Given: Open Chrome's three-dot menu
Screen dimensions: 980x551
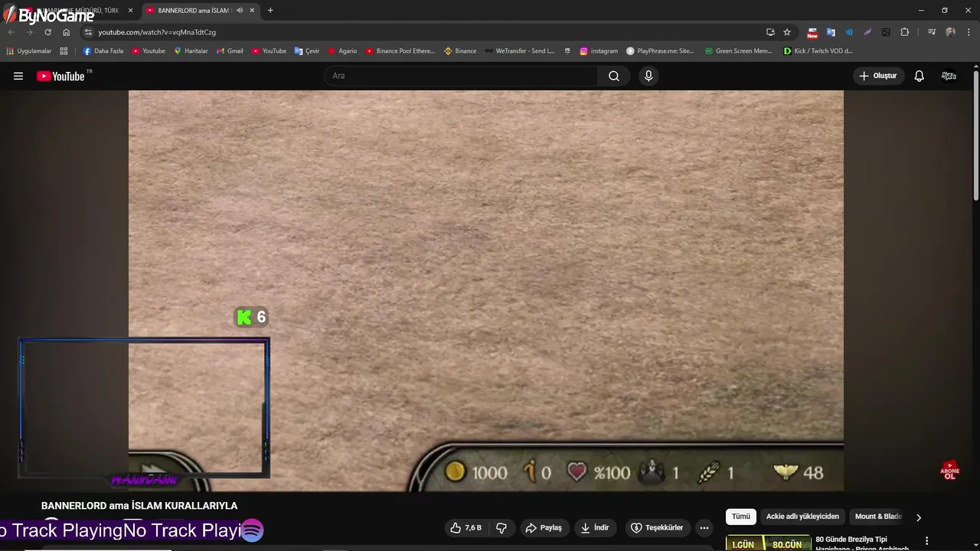Looking at the screenshot, I should 969,32.
